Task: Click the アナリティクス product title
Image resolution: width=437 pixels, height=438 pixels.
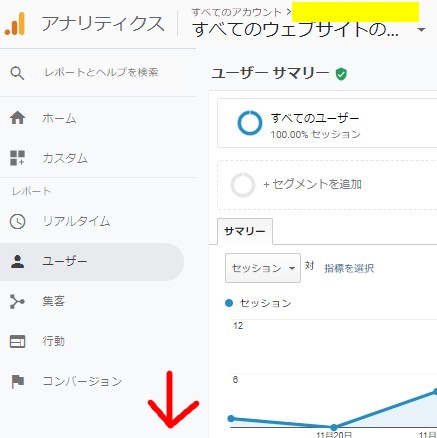Action: point(103,24)
